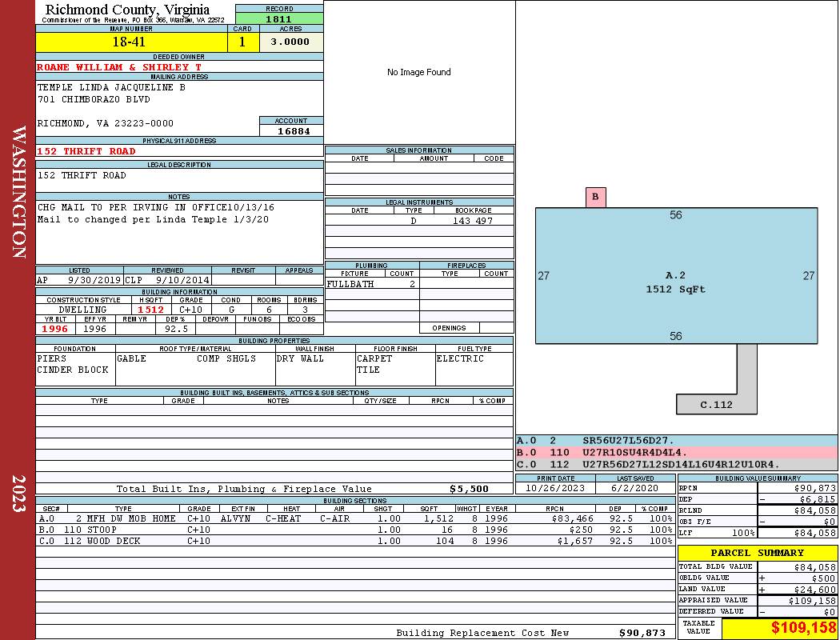Click the red 152 Thrift Road physical address
Image resolution: width=840 pixels, height=640 pixels.
click(x=87, y=151)
